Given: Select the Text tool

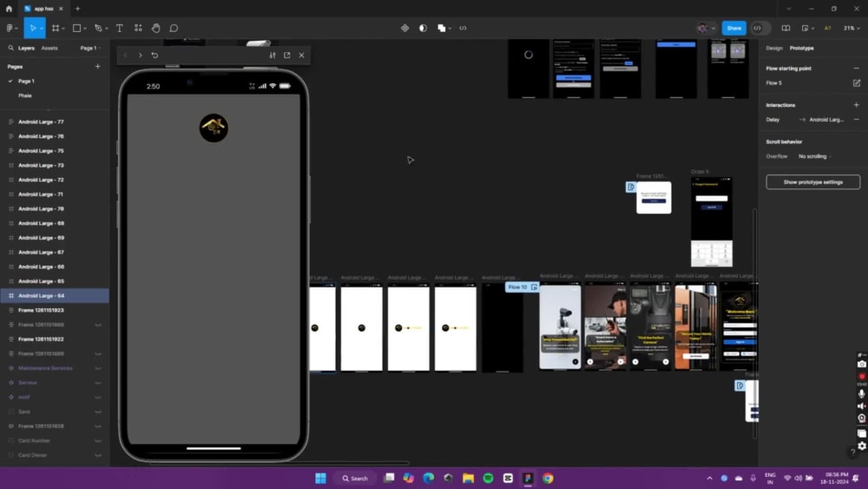Looking at the screenshot, I should 120,29.
